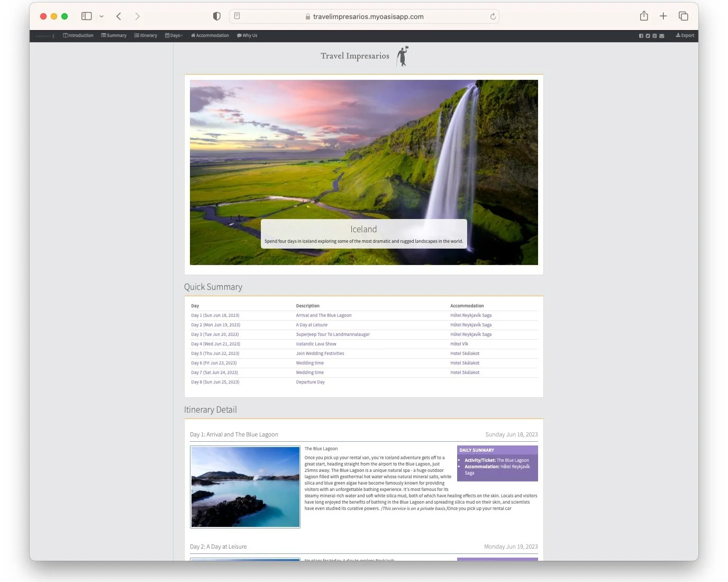
Task: Open the Twitter social link
Action: tap(648, 36)
